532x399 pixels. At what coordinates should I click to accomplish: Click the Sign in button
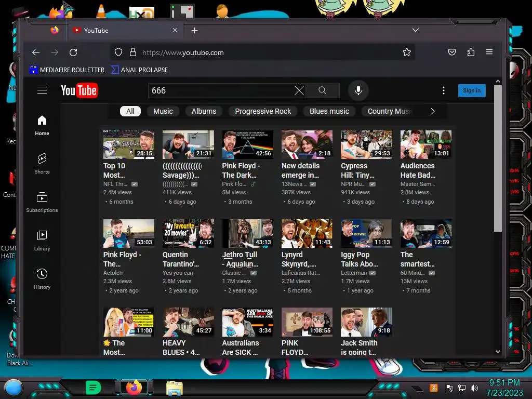(472, 90)
